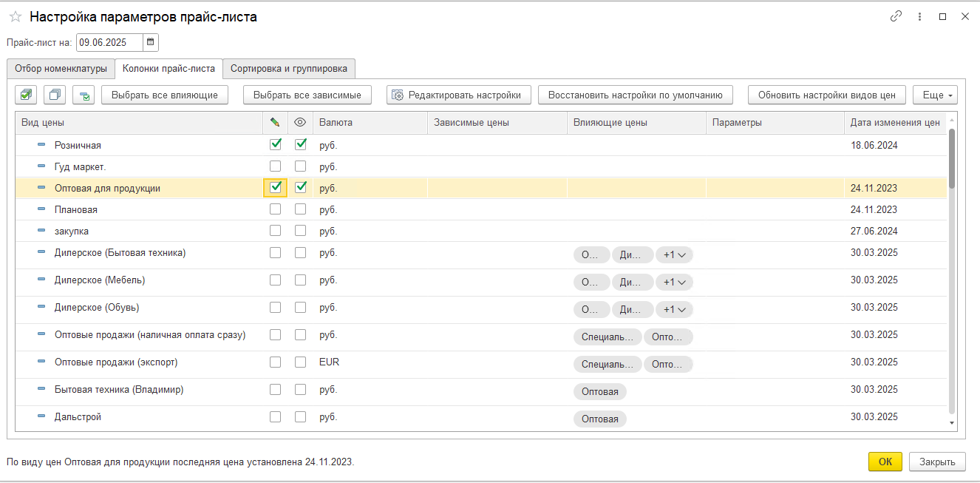Viewport: 980px width, 483px height.
Task: Click the check-all prices toolbar icon
Action: point(27,95)
